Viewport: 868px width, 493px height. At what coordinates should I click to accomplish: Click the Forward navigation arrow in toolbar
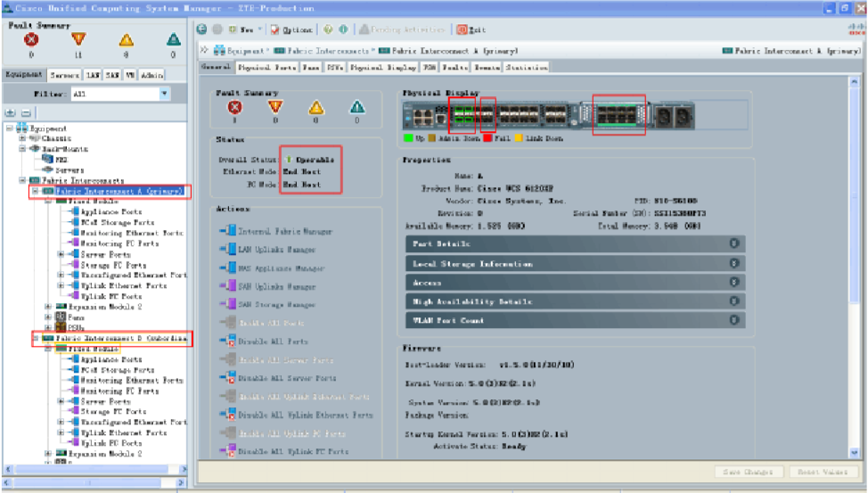(x=217, y=29)
